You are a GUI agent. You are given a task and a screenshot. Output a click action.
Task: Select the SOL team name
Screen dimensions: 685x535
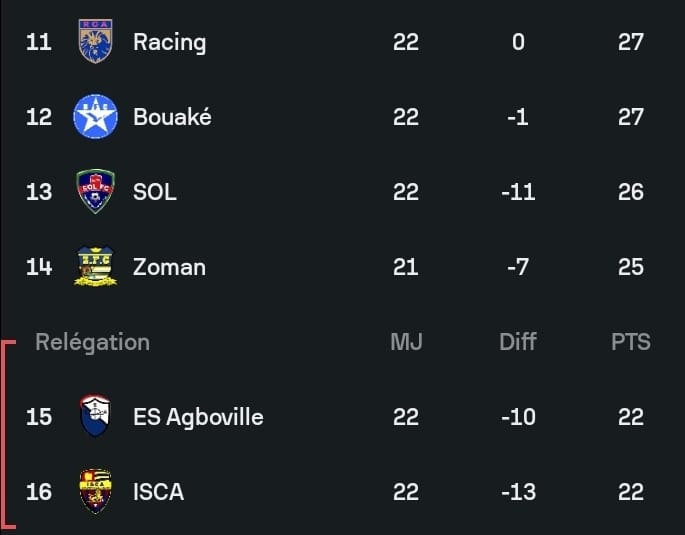pos(155,192)
